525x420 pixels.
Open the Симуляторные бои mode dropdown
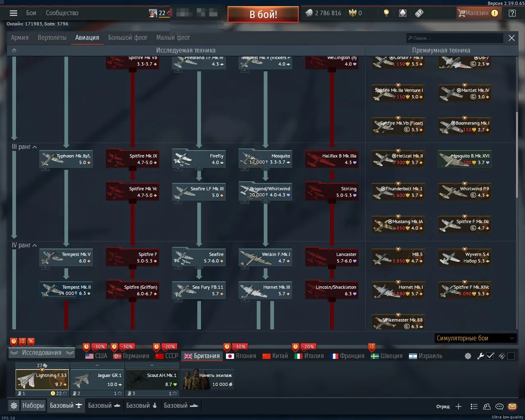(475, 338)
